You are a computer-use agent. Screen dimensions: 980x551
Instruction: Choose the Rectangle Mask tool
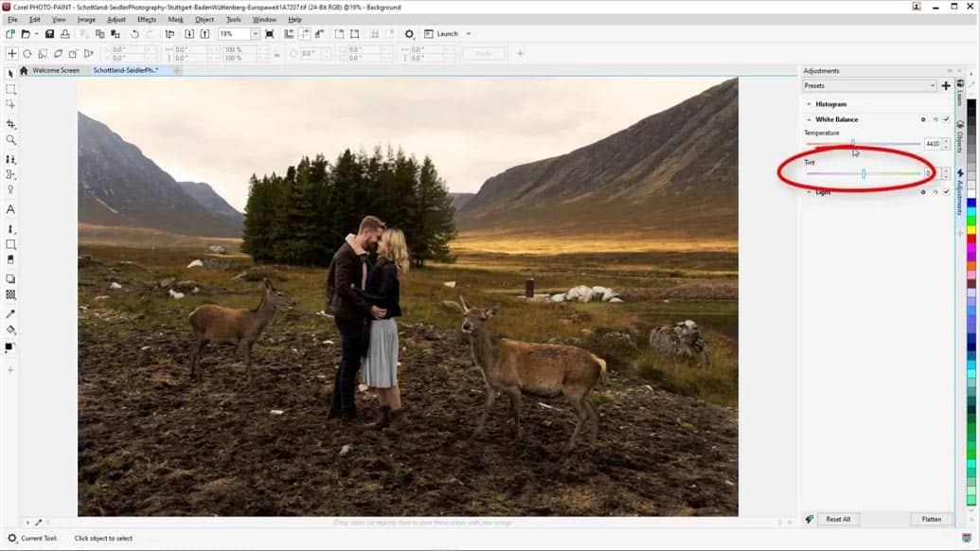click(11, 89)
